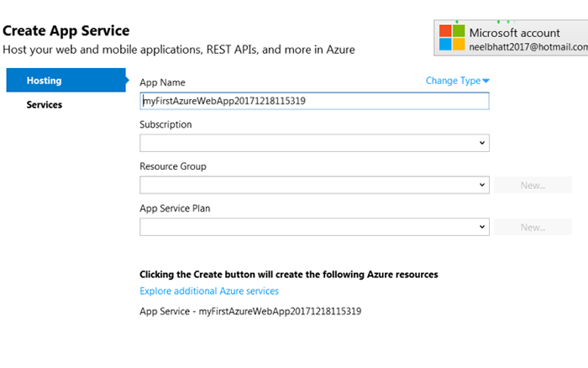Image resolution: width=588 pixels, height=368 pixels.
Task: Click the Create App Service title
Action: pos(66,31)
